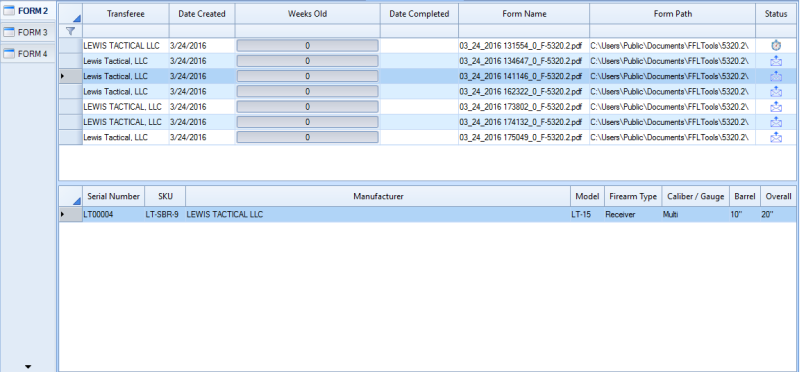Sort by Weeks Old column header

(x=308, y=14)
